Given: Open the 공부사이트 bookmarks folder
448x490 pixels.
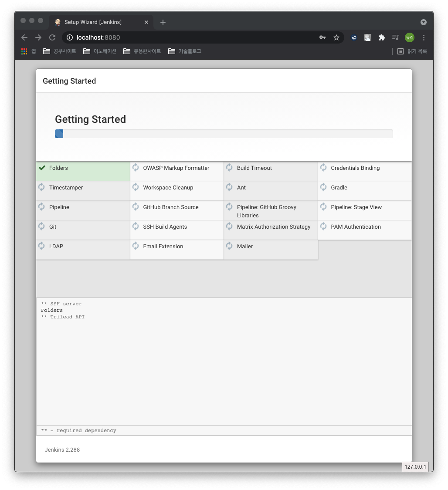Looking at the screenshot, I should coord(59,51).
